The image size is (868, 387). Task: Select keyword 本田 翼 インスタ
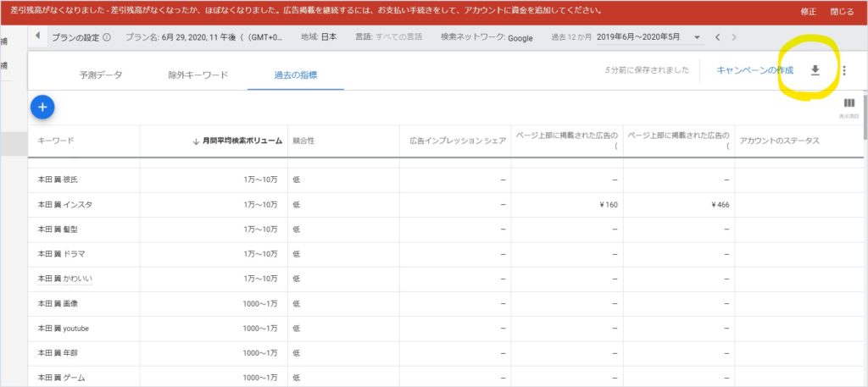click(x=64, y=205)
